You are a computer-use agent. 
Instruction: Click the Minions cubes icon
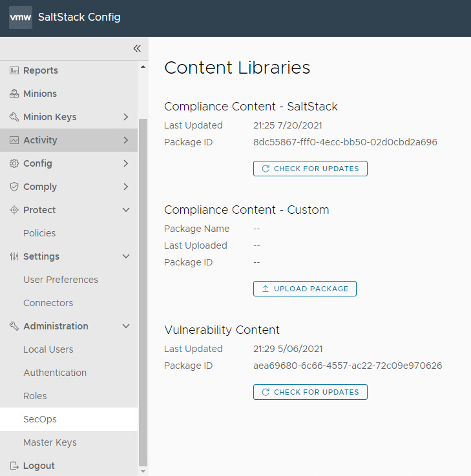(14, 94)
